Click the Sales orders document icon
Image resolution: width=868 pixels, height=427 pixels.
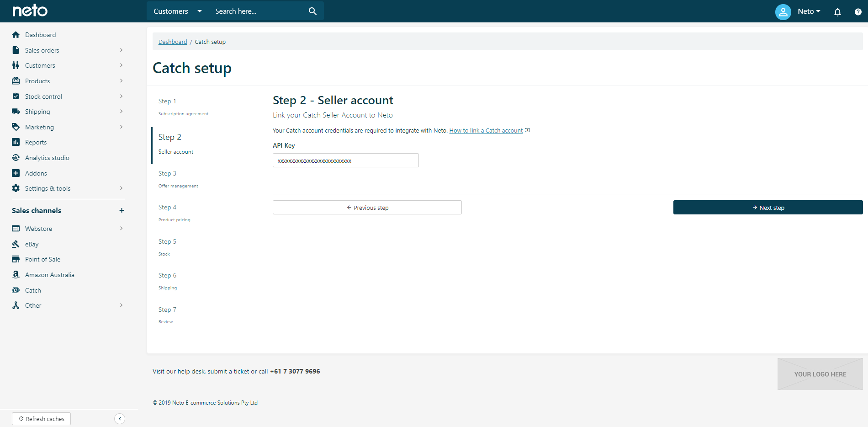point(16,50)
